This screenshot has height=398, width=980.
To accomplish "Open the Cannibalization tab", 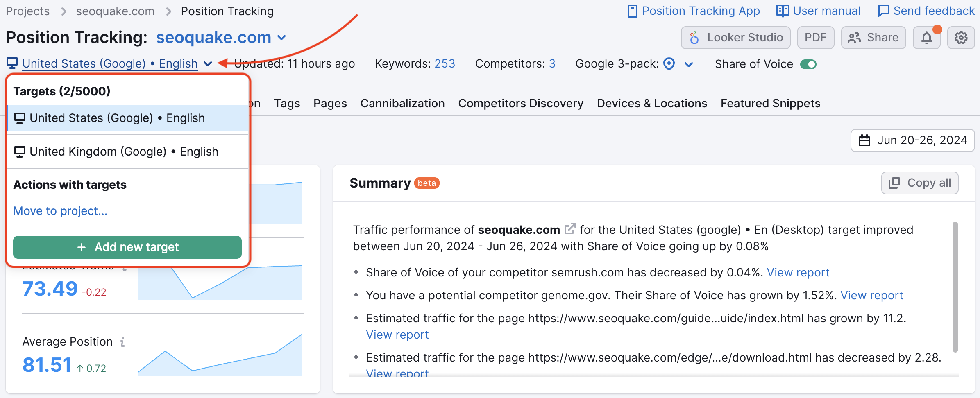I will coord(403,103).
